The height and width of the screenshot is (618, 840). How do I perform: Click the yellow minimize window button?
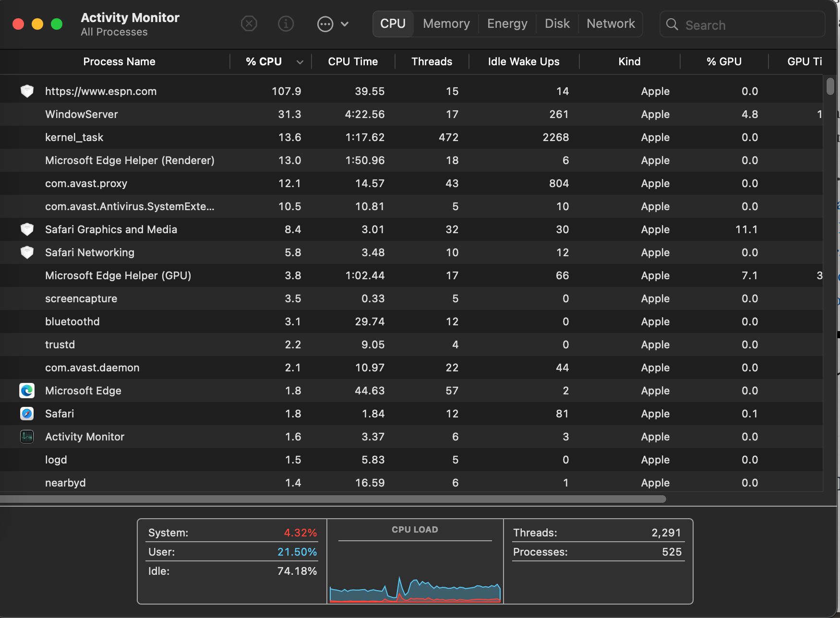coord(37,24)
